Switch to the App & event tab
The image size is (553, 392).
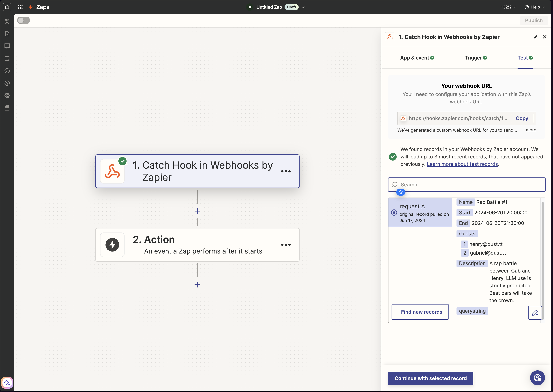(417, 58)
